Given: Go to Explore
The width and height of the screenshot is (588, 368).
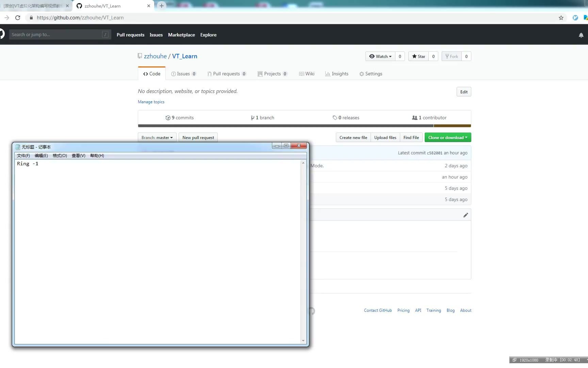Looking at the screenshot, I should (x=208, y=35).
